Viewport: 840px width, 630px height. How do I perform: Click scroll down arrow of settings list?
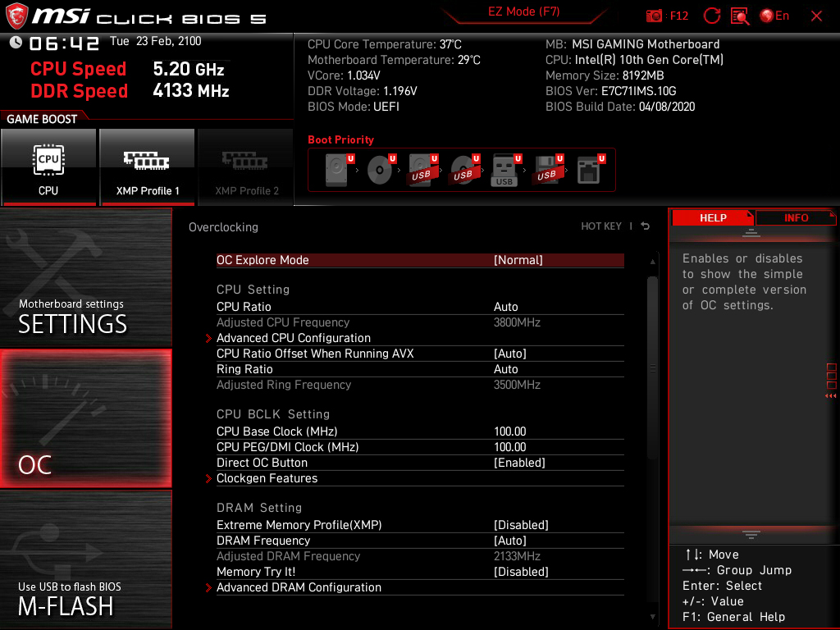pyautogui.click(x=652, y=617)
